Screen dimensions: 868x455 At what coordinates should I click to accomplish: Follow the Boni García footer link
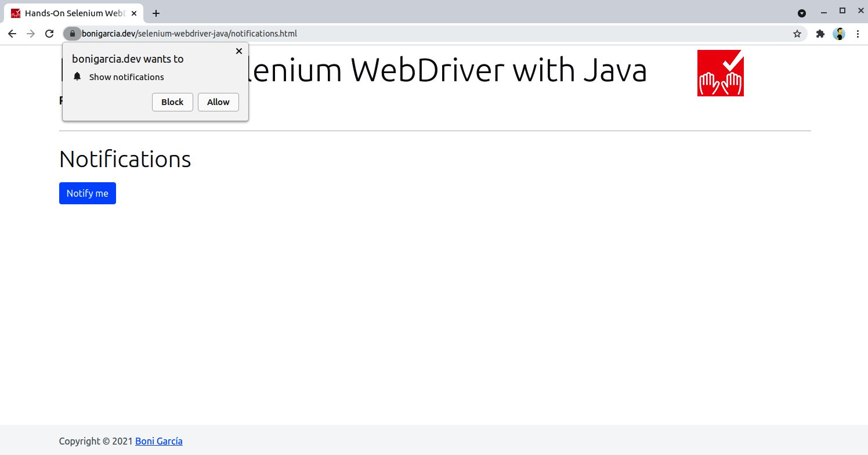[x=159, y=441]
